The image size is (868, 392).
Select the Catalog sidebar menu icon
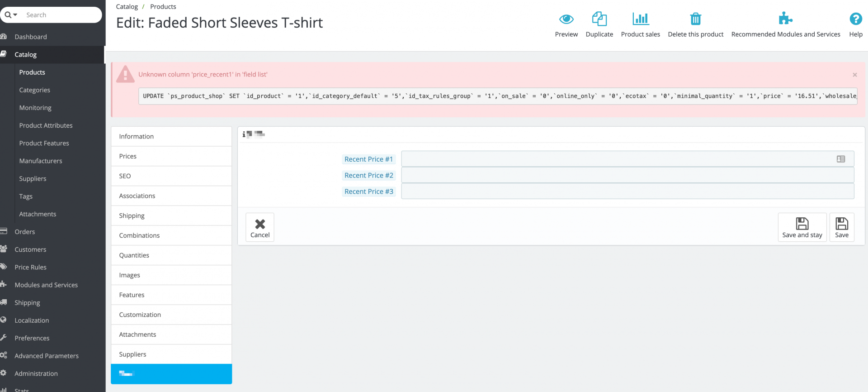4,54
